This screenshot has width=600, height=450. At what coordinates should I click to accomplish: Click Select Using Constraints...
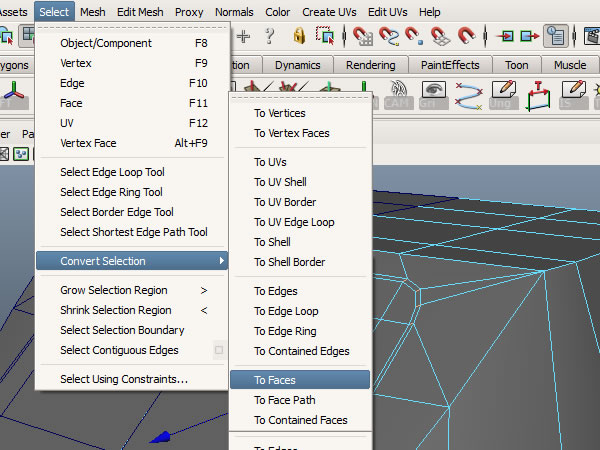point(124,379)
